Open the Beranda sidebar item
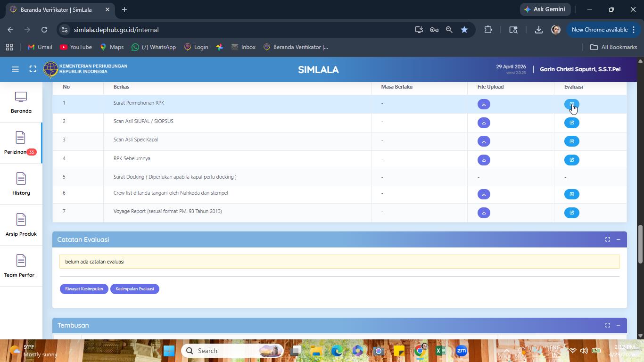Screen dimensions: 644x362 pos(21,102)
